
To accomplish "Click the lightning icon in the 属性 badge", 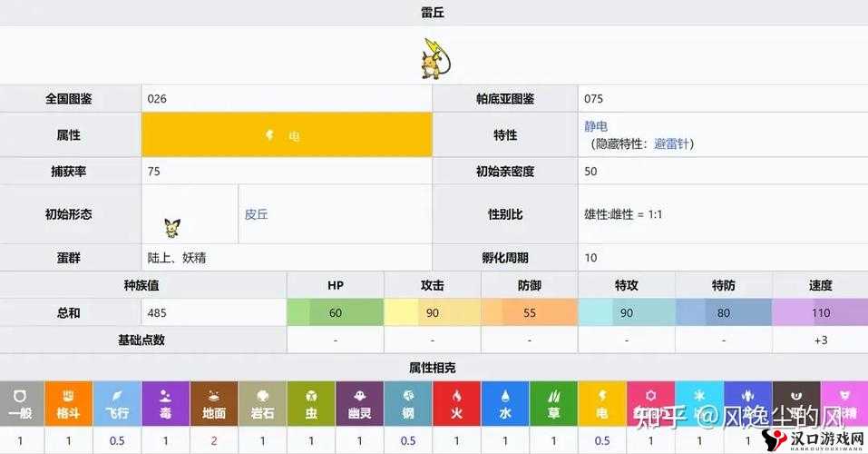I will click(269, 134).
